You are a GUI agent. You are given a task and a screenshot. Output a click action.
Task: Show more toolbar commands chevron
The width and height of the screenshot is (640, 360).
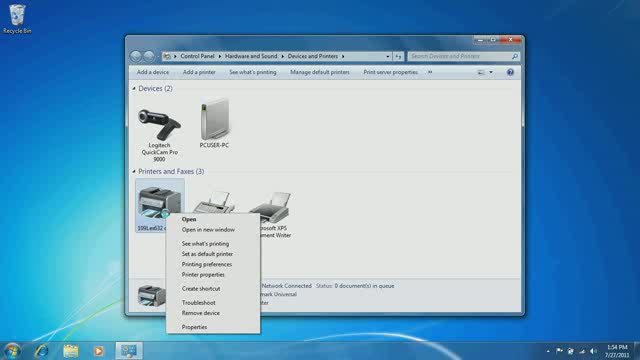coord(430,72)
